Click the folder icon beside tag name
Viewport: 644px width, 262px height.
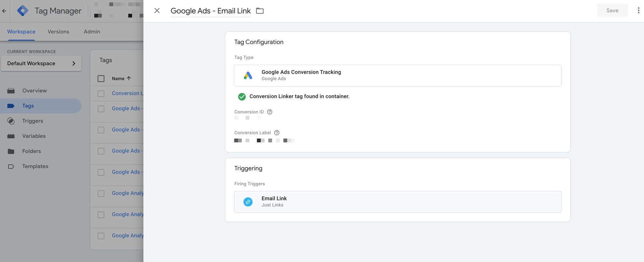coord(260,11)
